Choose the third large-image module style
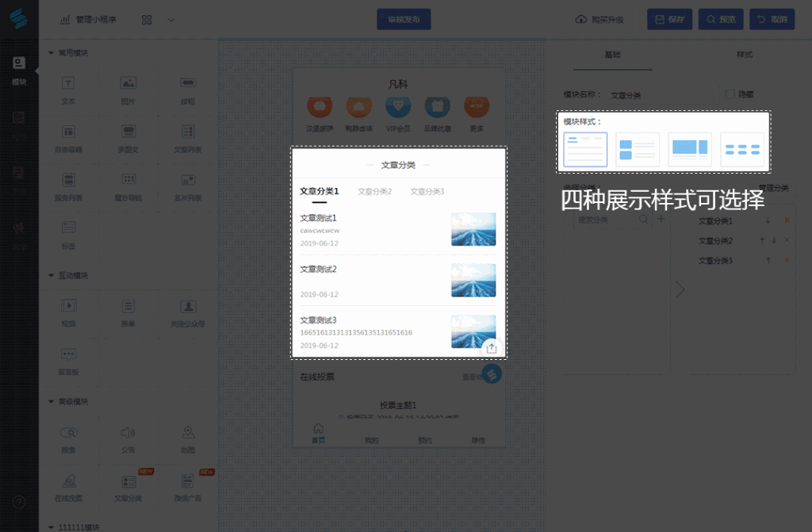This screenshot has height=532, width=812. tap(690, 149)
